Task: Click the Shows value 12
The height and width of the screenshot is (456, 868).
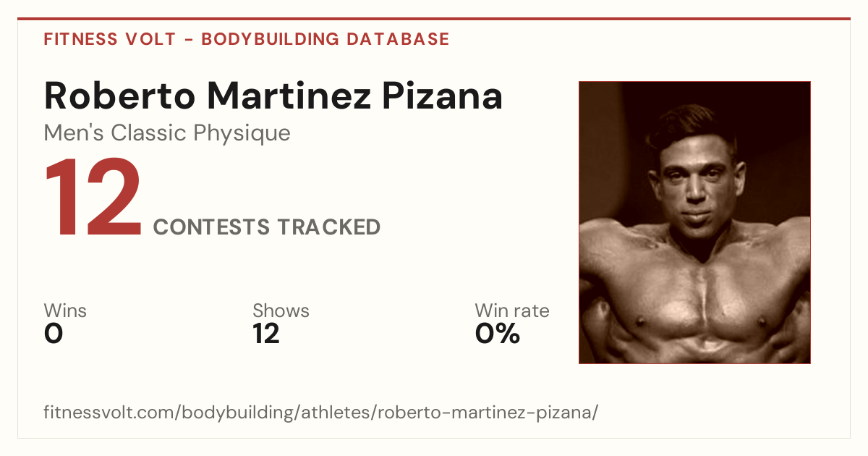Action: [265, 334]
